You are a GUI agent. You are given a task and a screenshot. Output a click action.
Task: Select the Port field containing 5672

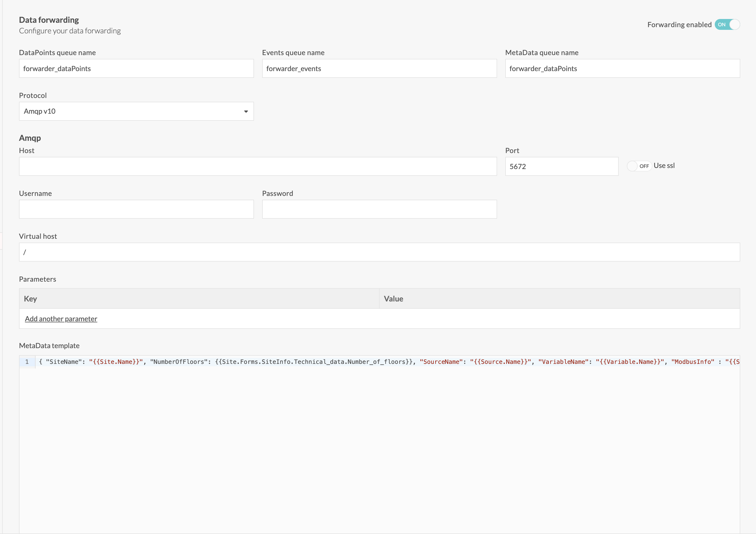[561, 166]
